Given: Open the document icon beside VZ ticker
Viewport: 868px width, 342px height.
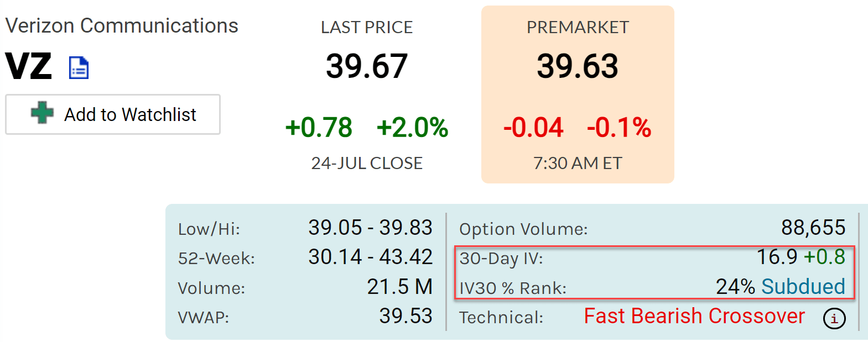Looking at the screenshot, I should [x=79, y=68].
